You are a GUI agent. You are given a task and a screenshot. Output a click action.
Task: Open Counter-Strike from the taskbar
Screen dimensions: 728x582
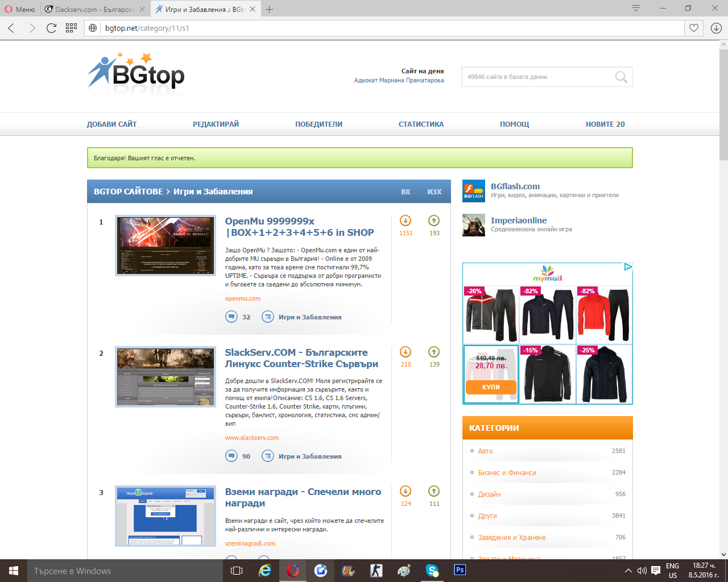pyautogui.click(x=377, y=571)
